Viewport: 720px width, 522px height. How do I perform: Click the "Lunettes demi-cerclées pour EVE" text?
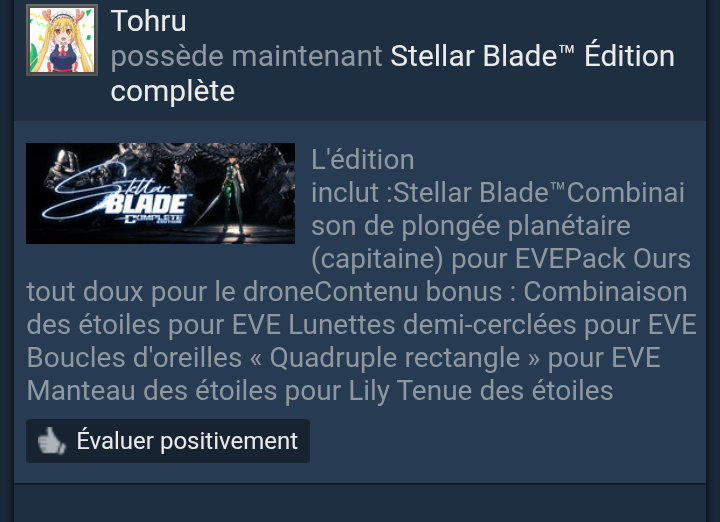492,325
